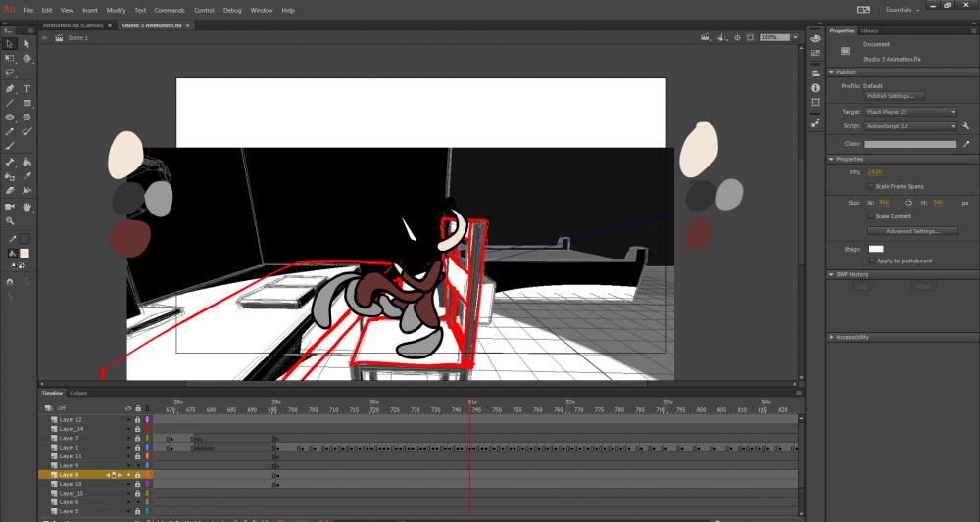
Task: Switch to the Output tab
Action: [78, 393]
